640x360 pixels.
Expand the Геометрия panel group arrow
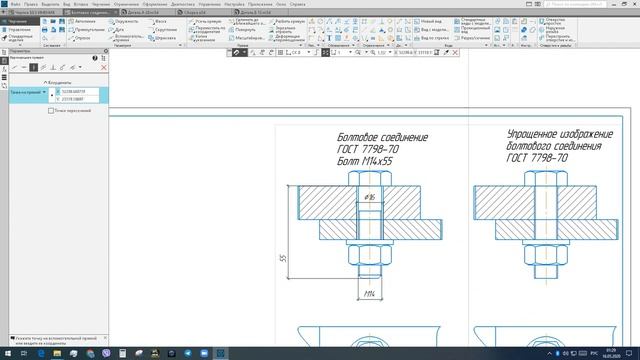pos(180,45)
